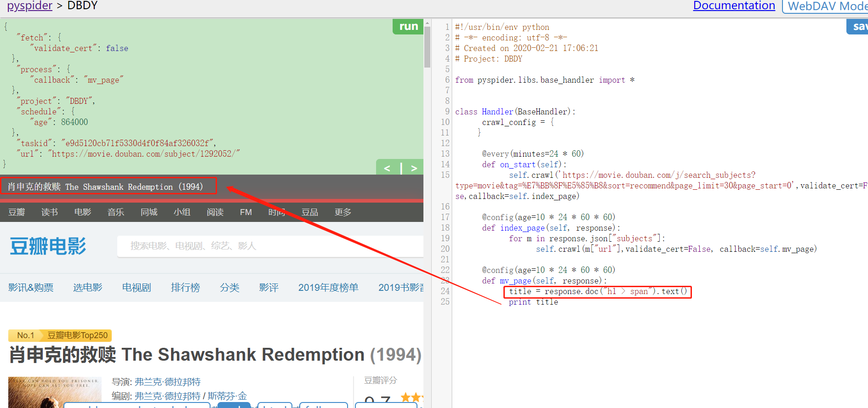Go to the 分类 tab
This screenshot has height=408, width=868.
click(x=229, y=288)
